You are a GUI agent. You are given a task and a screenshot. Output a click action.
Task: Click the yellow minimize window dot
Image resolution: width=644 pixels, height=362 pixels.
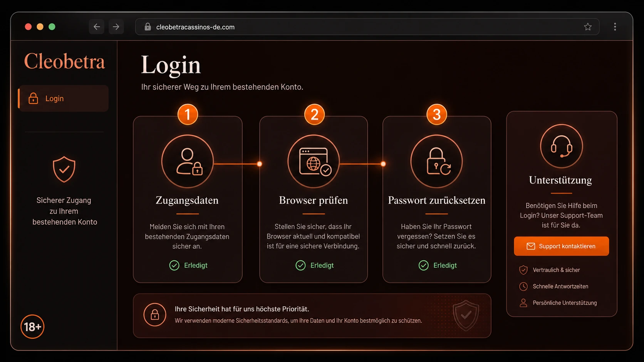(x=40, y=27)
